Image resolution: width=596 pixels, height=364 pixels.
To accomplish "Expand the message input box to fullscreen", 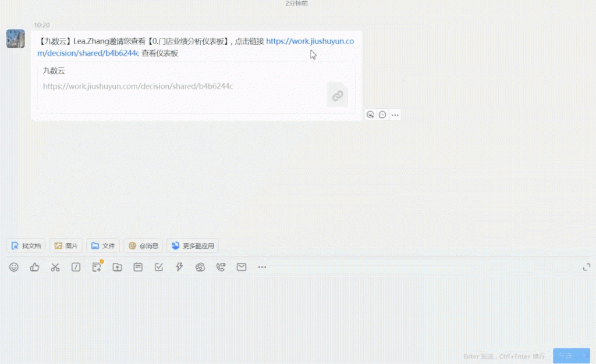I will pyautogui.click(x=587, y=267).
